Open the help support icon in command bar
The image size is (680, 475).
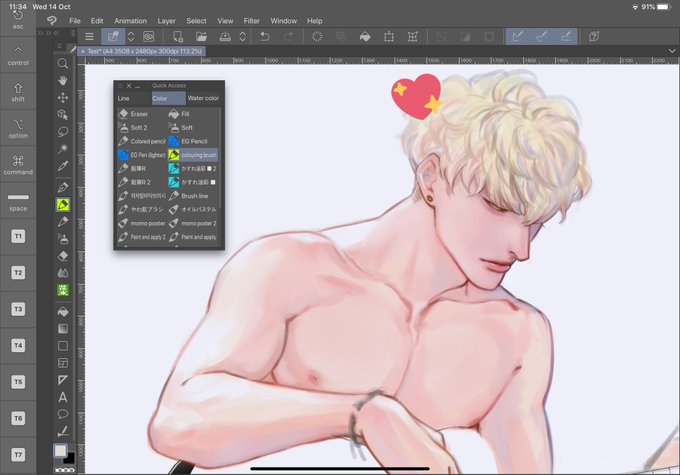point(594,37)
